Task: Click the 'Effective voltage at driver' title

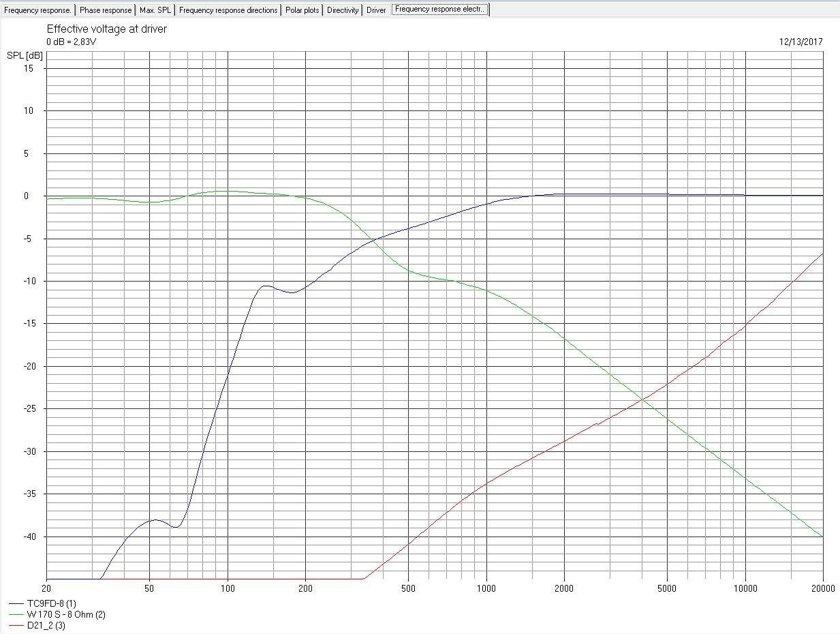Action: point(106,29)
